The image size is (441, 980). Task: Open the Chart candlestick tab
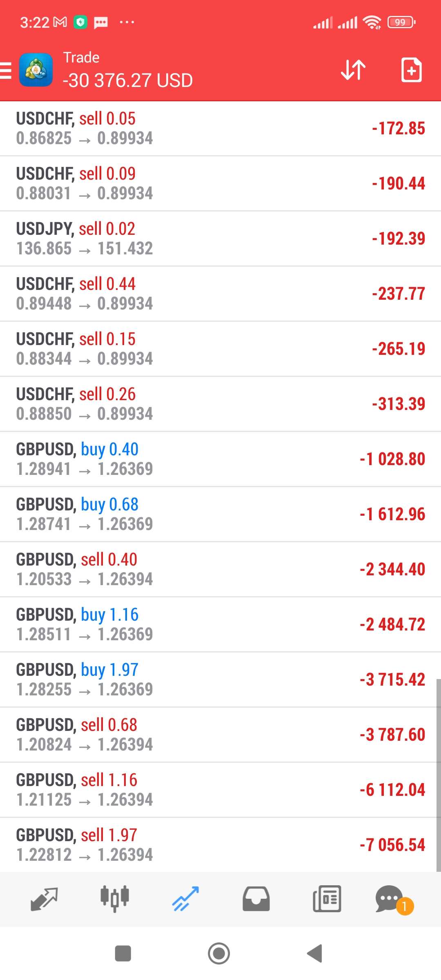click(115, 899)
